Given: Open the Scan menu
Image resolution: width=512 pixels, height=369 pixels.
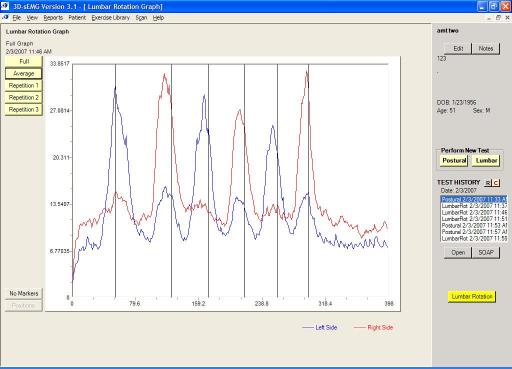Looking at the screenshot, I should [x=141, y=18].
